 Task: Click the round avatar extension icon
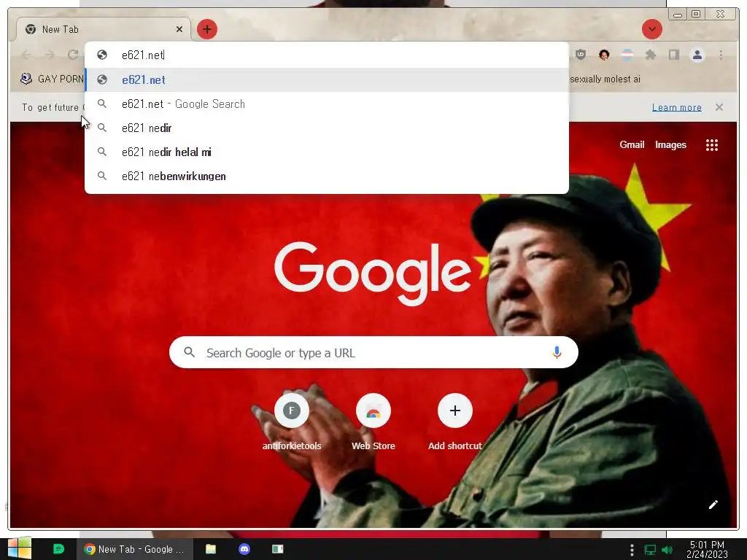pos(603,55)
